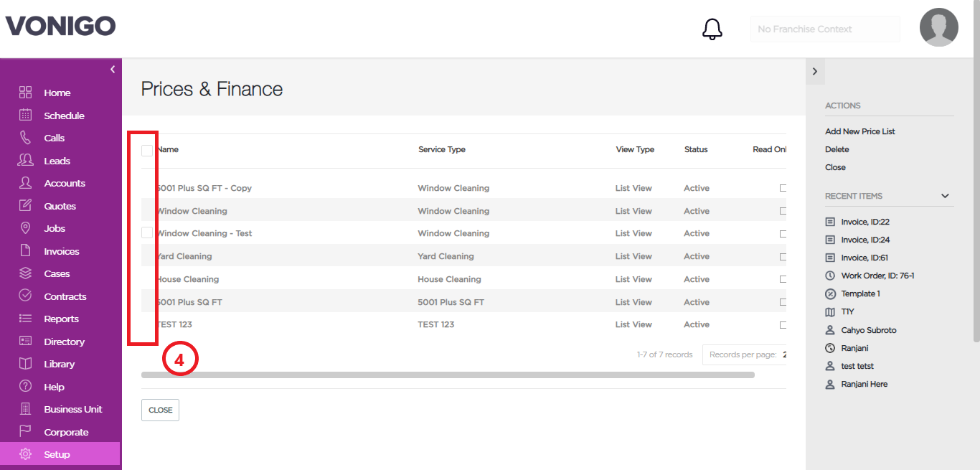This screenshot has height=470, width=980.
Task: Click the Contracts checkmark icon
Action: [25, 296]
